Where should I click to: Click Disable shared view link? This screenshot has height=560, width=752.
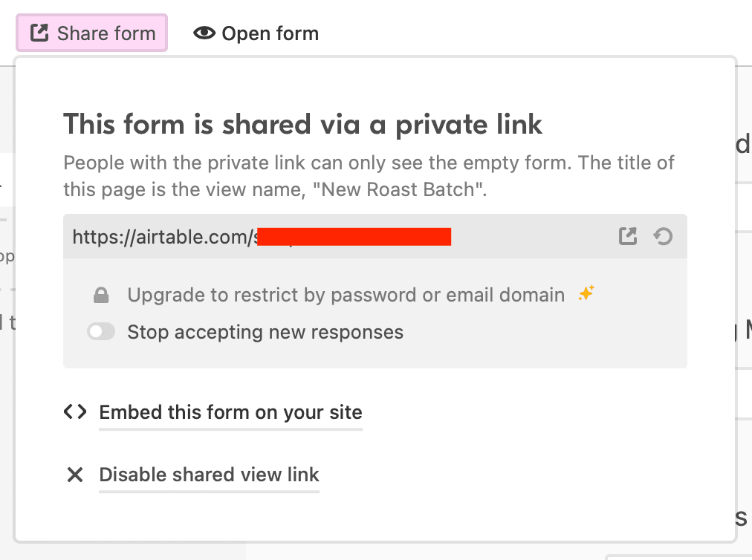pyautogui.click(x=209, y=475)
